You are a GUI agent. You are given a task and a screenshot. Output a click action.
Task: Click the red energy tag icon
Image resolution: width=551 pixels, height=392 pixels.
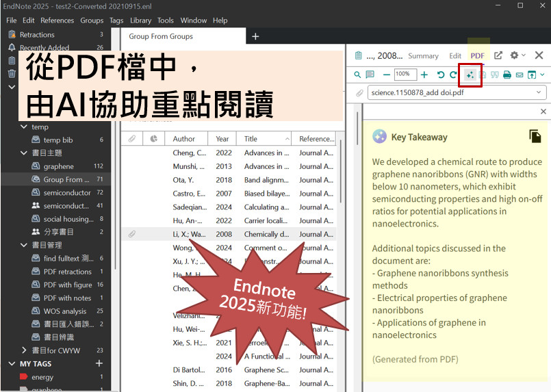coord(23,377)
